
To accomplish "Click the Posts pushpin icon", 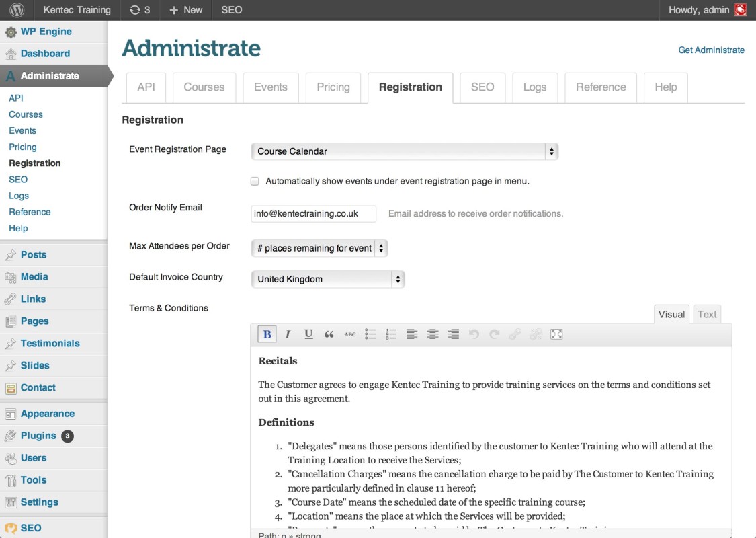I will [11, 256].
